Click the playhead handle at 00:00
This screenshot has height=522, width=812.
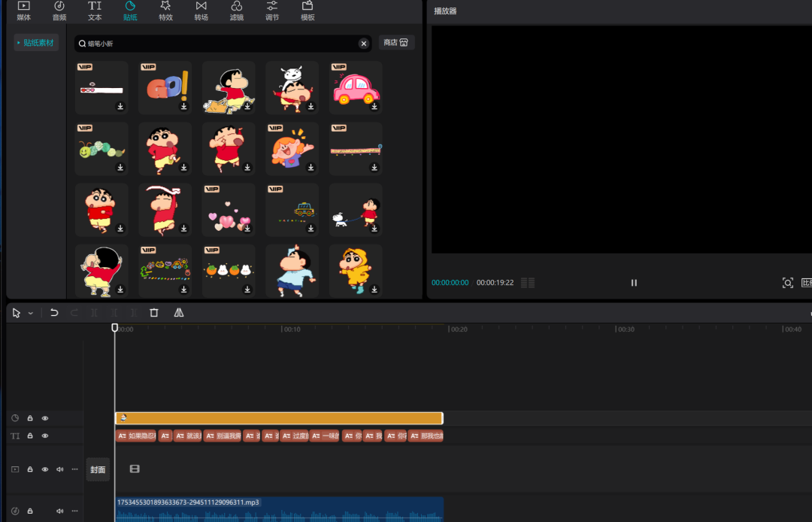[115, 327]
